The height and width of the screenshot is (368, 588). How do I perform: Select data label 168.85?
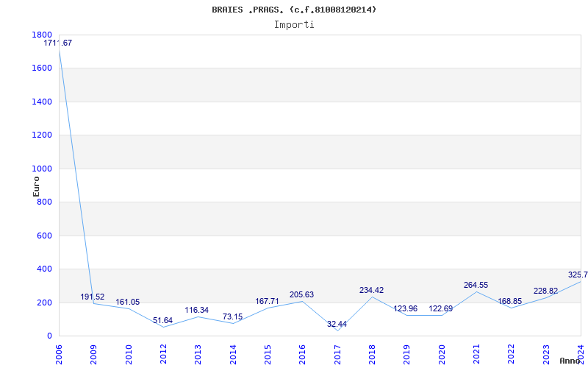[509, 301]
